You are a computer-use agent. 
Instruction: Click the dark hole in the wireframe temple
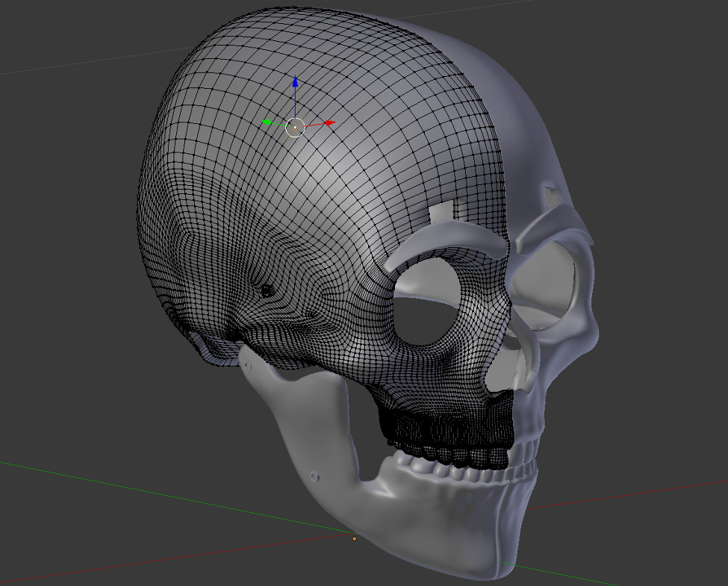point(265,290)
